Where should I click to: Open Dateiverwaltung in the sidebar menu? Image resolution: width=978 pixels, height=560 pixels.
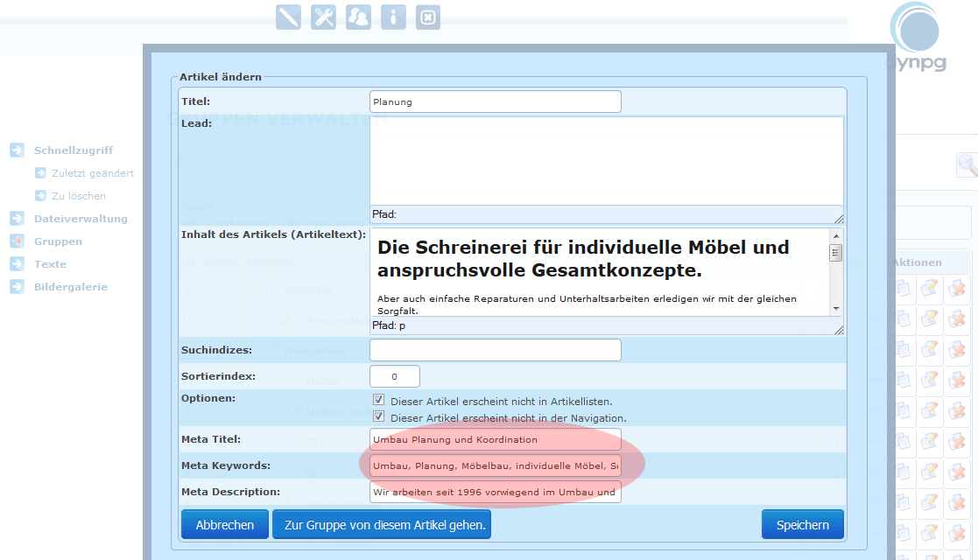click(x=81, y=219)
